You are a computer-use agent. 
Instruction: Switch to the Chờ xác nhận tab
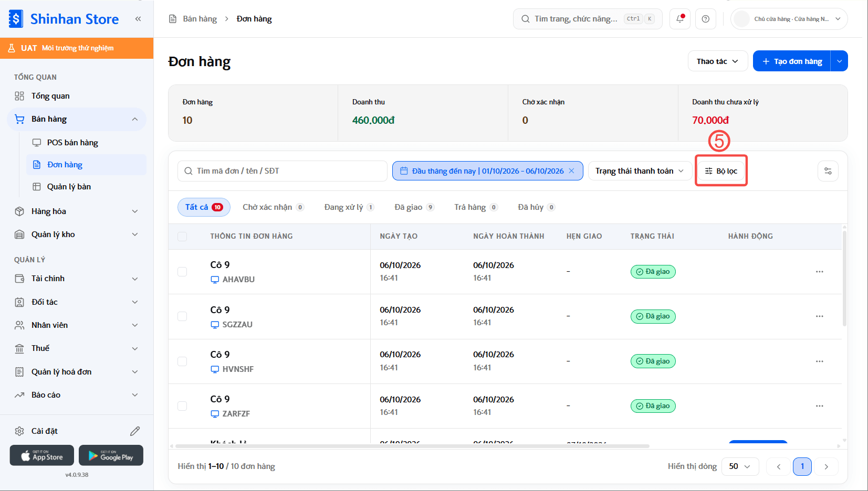click(x=273, y=207)
